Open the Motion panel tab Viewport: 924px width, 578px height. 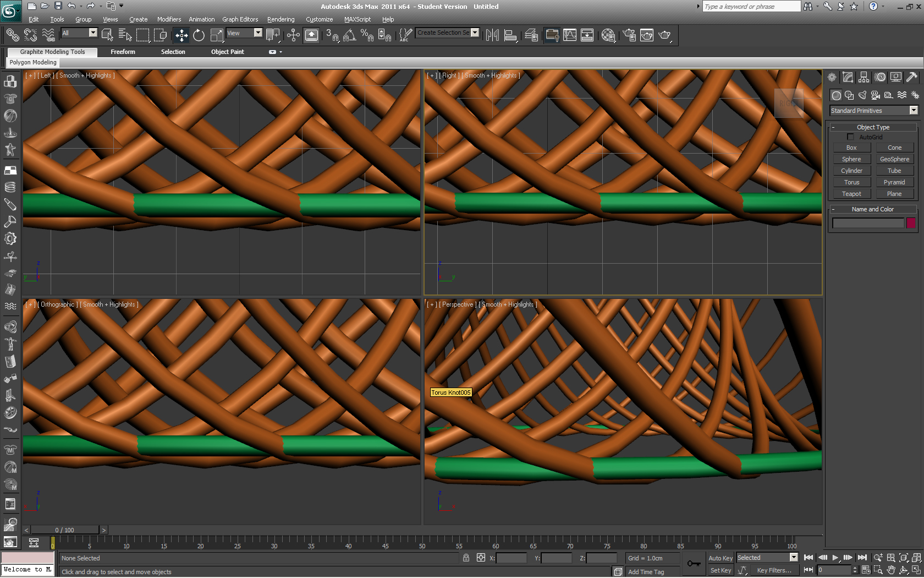tap(880, 77)
